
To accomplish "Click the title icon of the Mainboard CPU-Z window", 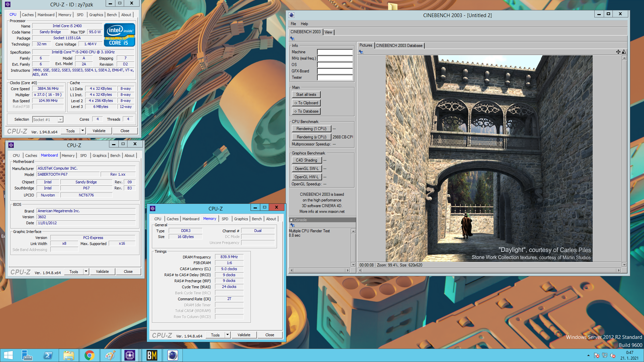I will tap(11, 145).
